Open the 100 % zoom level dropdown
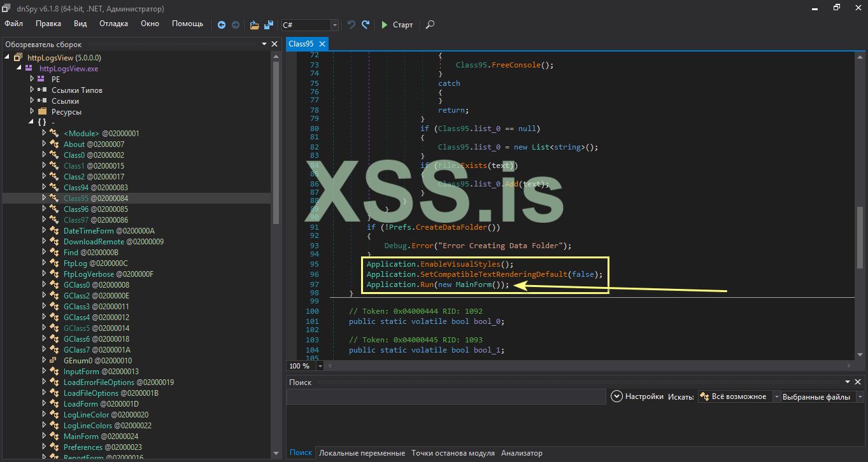The image size is (868, 462). pyautogui.click(x=320, y=366)
